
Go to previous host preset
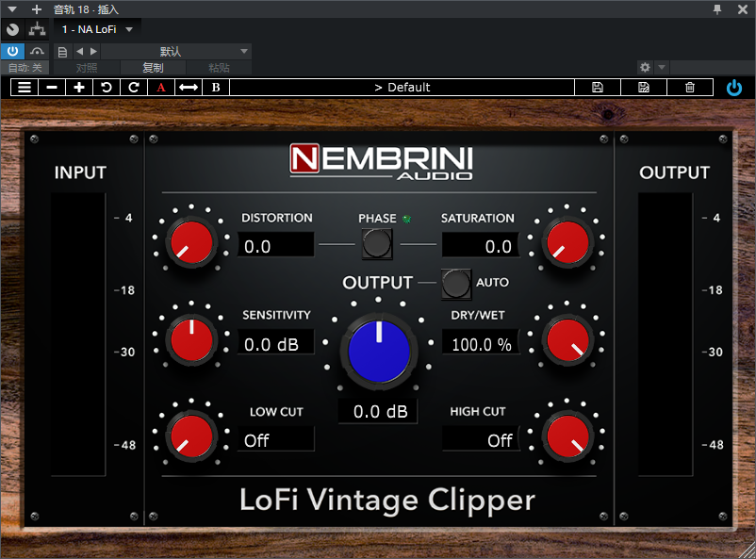pos(79,51)
